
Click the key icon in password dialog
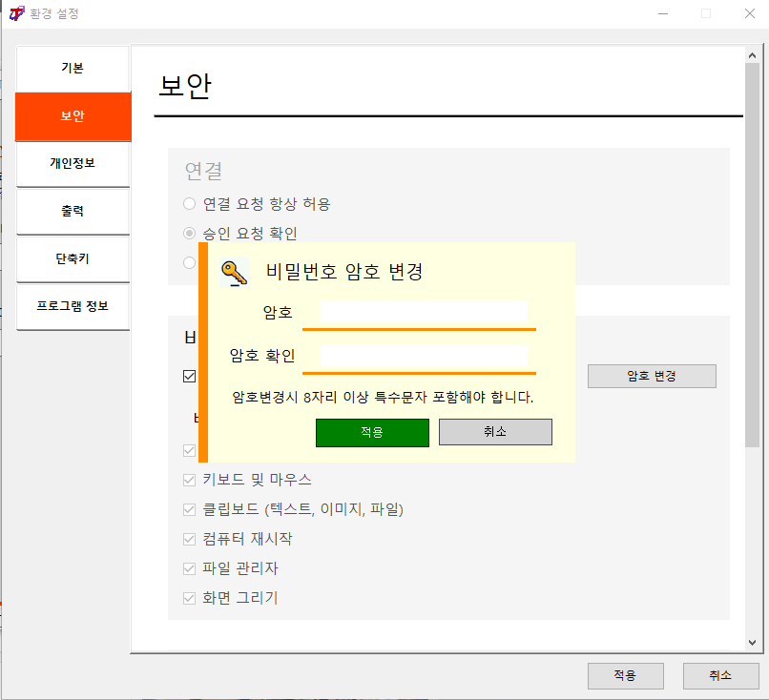235,273
